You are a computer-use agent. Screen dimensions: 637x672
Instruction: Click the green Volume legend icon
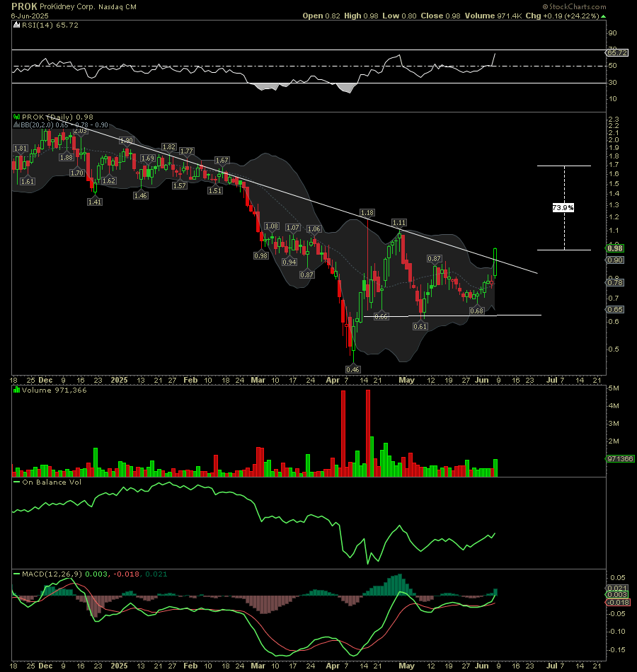coord(17,390)
